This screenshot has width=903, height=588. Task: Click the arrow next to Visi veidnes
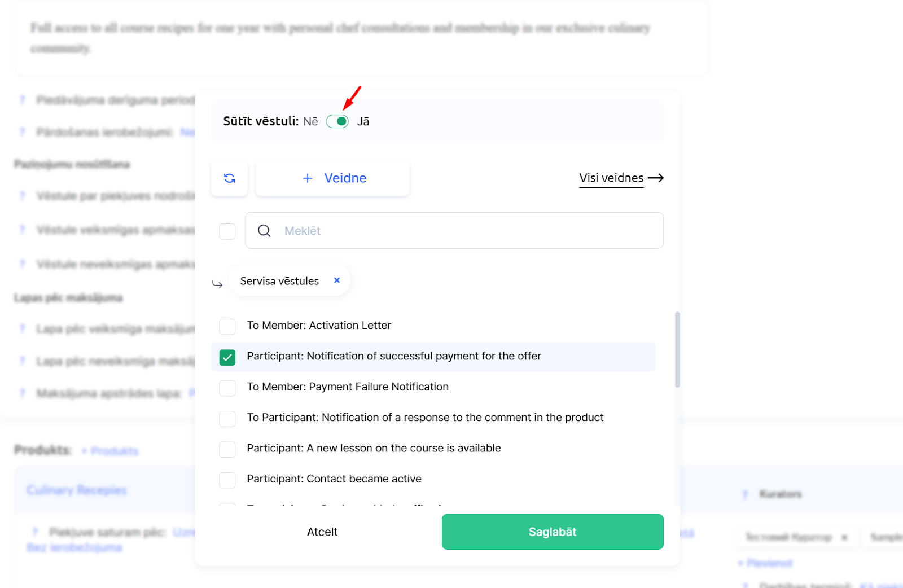coord(656,178)
